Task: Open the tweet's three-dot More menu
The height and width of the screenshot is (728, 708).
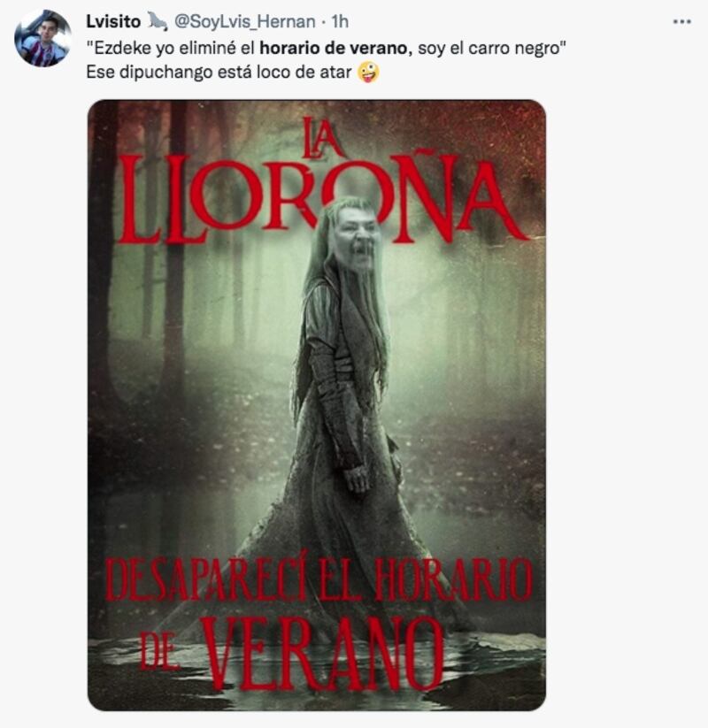Action: click(681, 21)
